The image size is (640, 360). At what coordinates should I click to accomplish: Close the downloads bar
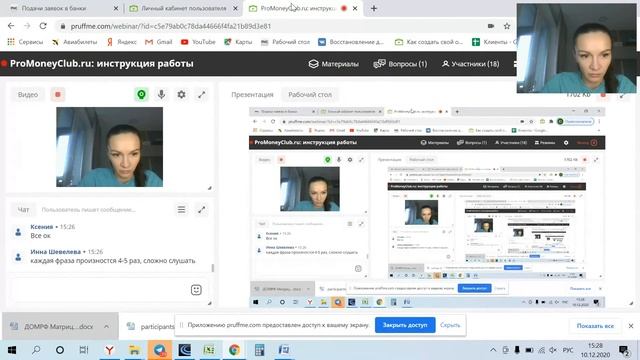[631, 326]
